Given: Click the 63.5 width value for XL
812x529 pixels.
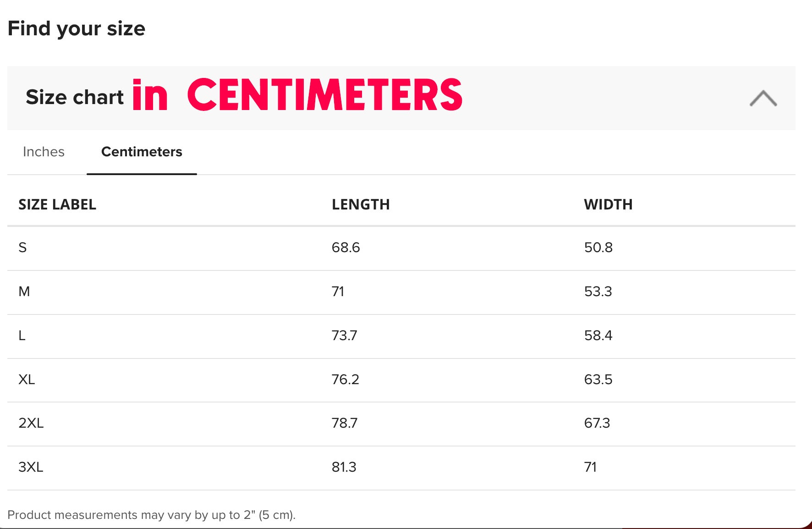Looking at the screenshot, I should pyautogui.click(x=598, y=380).
